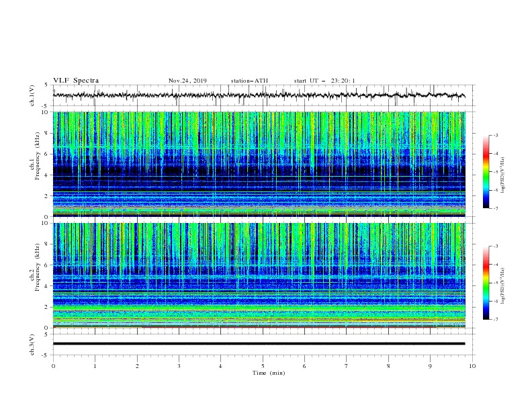Click inside the ch.2 frequency spectrogram
This screenshot has height=411, width=532.
coord(259,275)
